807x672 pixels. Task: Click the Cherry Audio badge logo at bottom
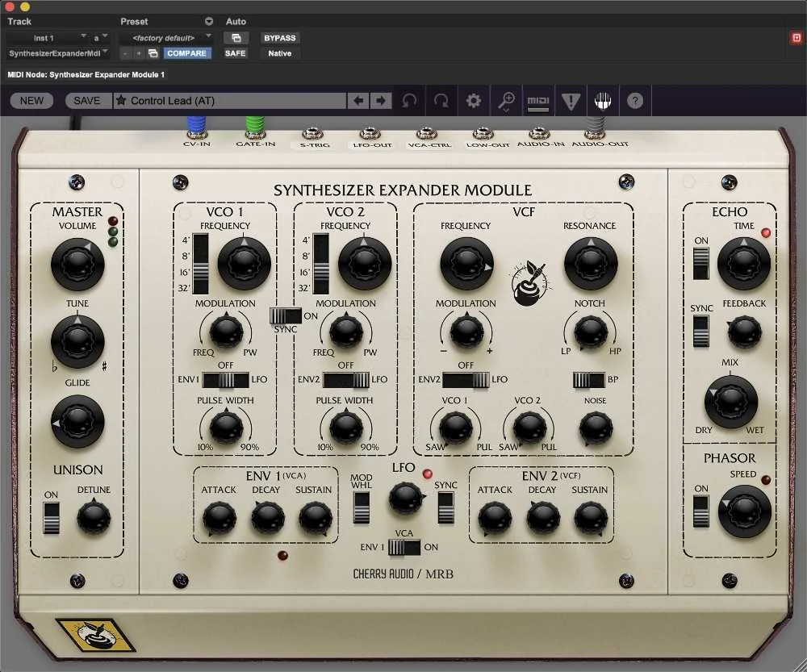(x=96, y=634)
